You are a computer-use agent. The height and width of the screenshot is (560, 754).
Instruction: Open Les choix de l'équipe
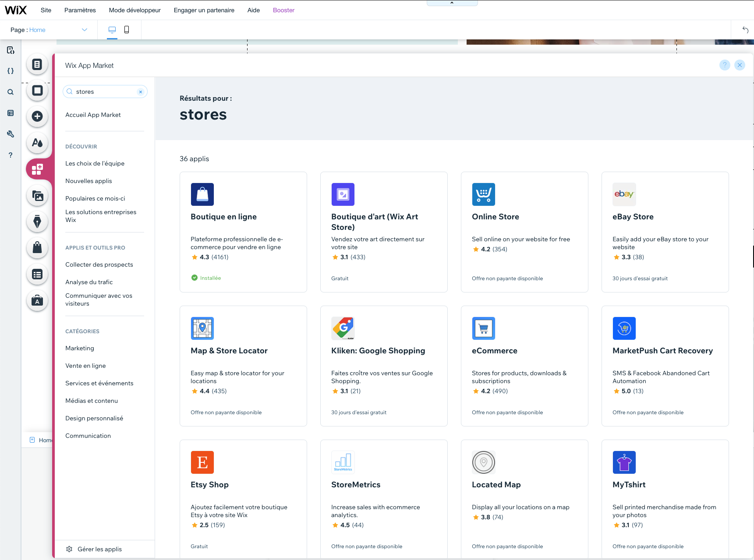coord(95,163)
